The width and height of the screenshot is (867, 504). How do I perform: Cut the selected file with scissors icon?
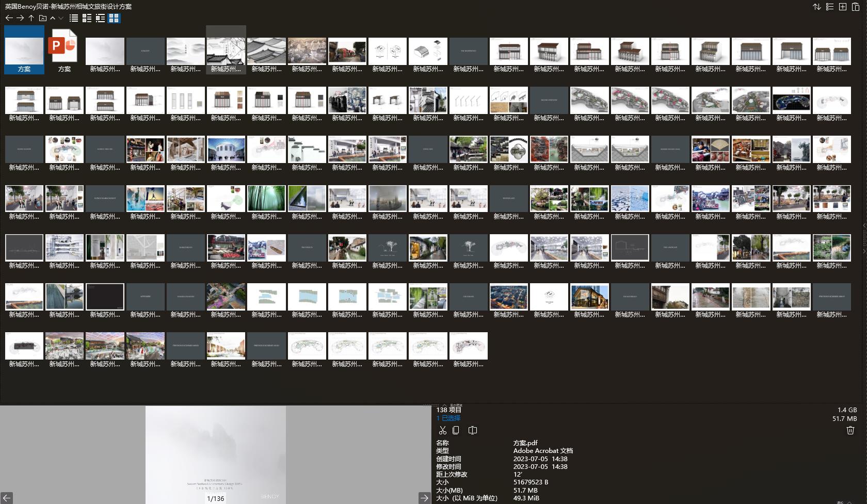(442, 430)
